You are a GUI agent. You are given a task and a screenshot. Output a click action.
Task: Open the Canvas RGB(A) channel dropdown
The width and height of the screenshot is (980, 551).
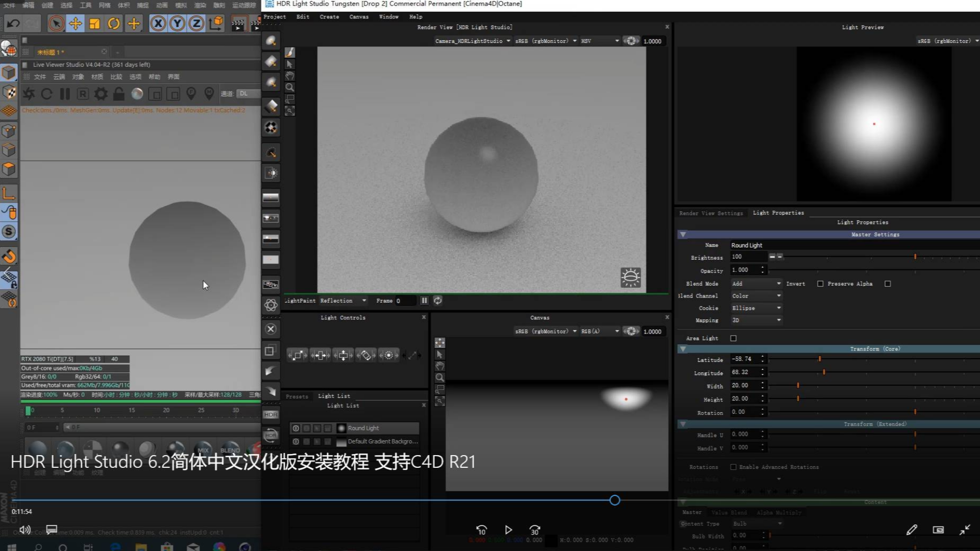(600, 331)
